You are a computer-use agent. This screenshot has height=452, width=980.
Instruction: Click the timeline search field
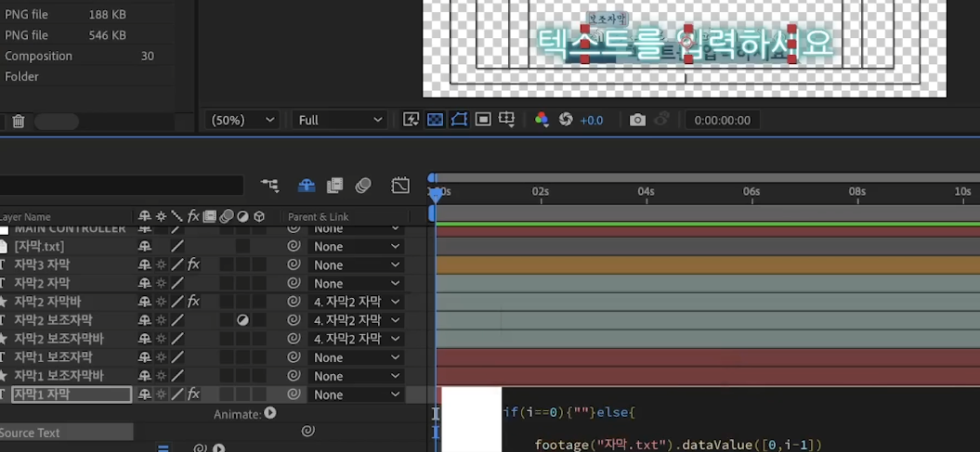coord(122,186)
